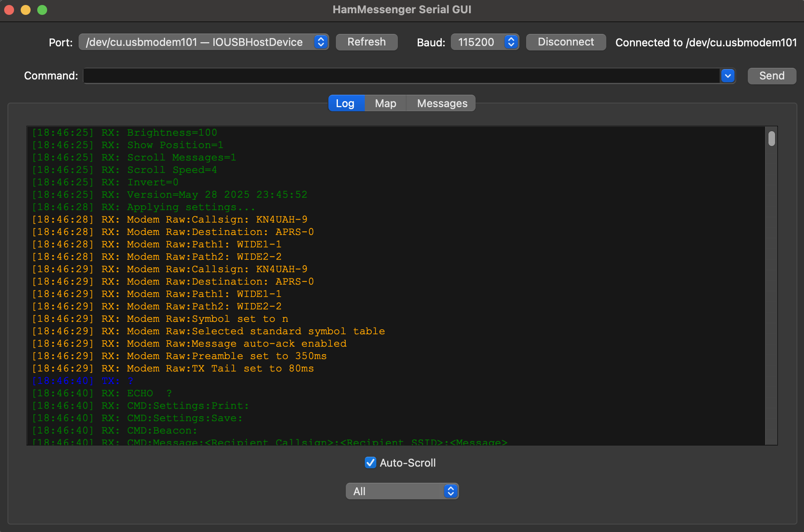This screenshot has height=532, width=804.
Task: Click the blue 'TX: ?' log line
Action: point(83,381)
